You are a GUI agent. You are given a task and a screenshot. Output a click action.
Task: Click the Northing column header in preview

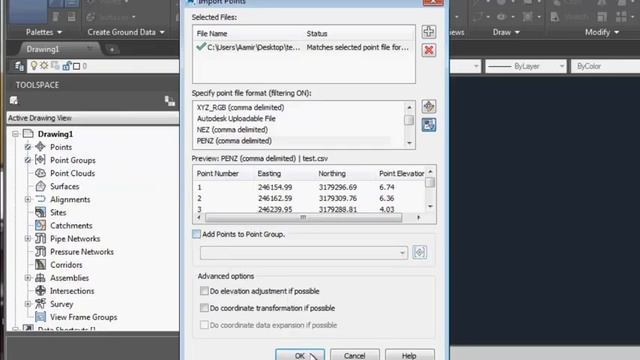[332, 173]
